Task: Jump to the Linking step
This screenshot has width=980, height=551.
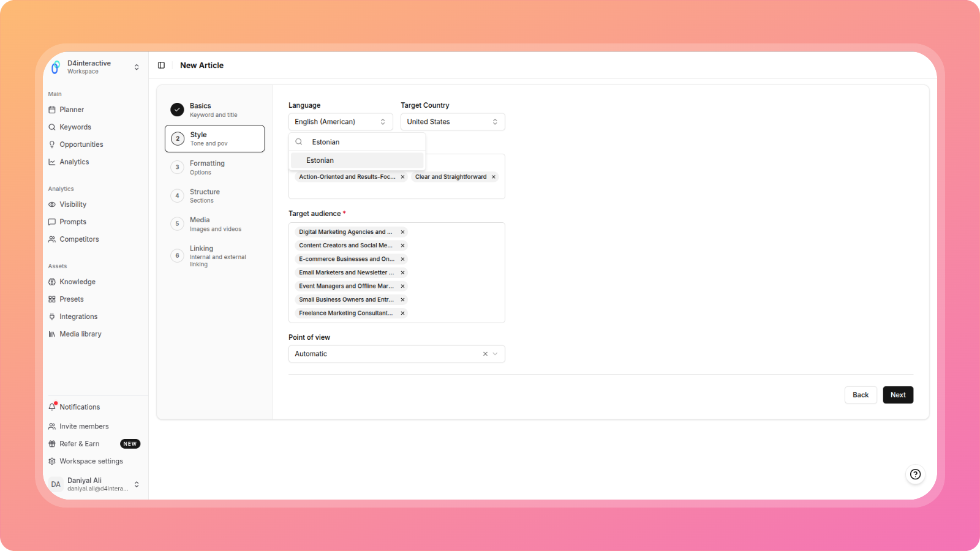Action: pos(202,255)
